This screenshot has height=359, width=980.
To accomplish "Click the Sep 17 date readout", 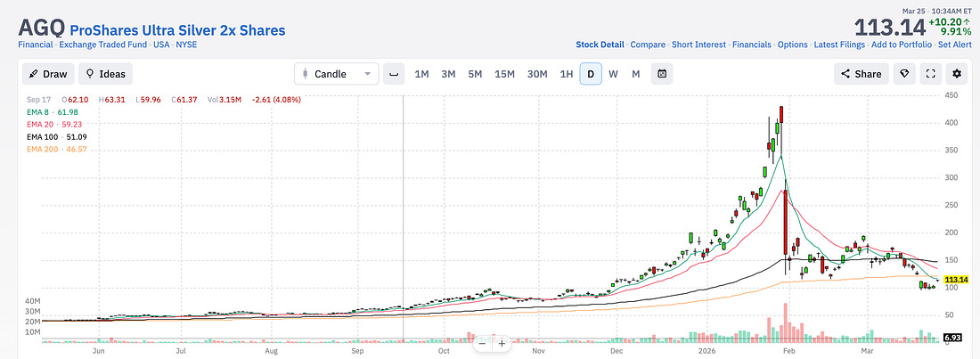I will coord(37,100).
